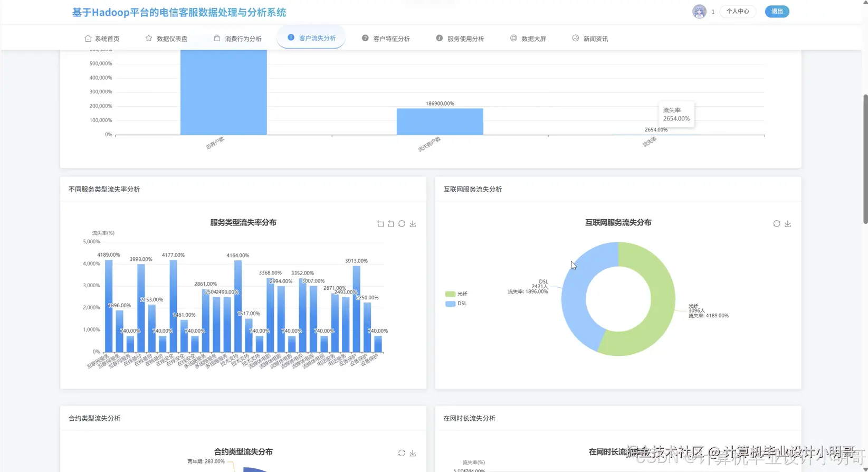Viewport: 868px width, 472px height.
Task: Open 数据仪表盘 menu item
Action: point(166,39)
